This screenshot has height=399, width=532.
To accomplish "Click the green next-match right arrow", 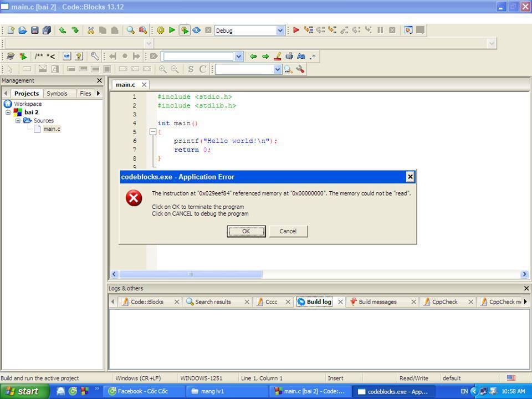I will tap(265, 57).
